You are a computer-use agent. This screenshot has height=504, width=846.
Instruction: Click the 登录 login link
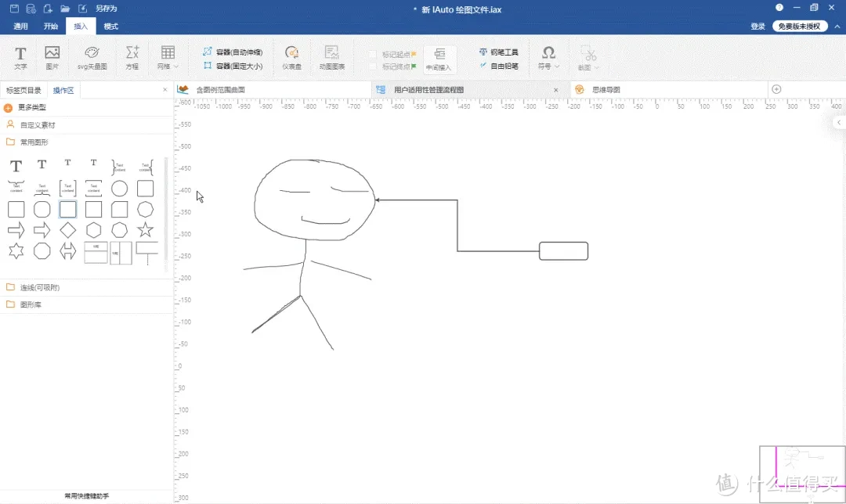point(757,27)
